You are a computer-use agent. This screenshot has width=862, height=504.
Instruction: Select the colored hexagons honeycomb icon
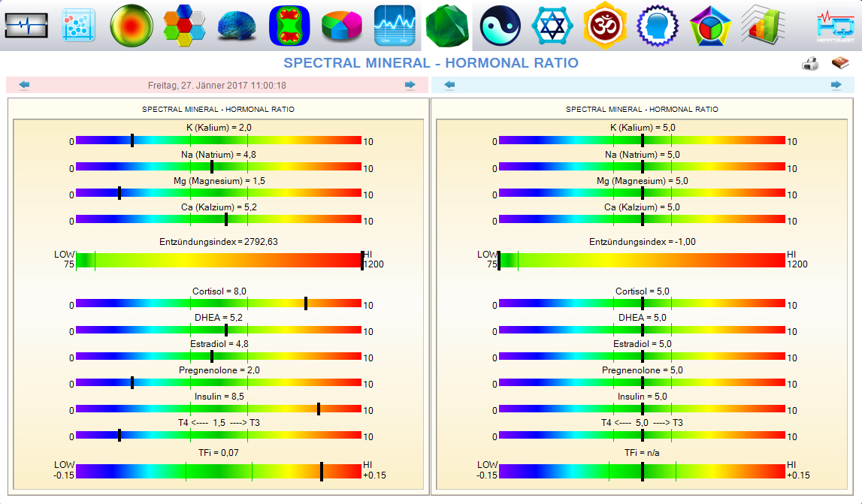(x=184, y=26)
